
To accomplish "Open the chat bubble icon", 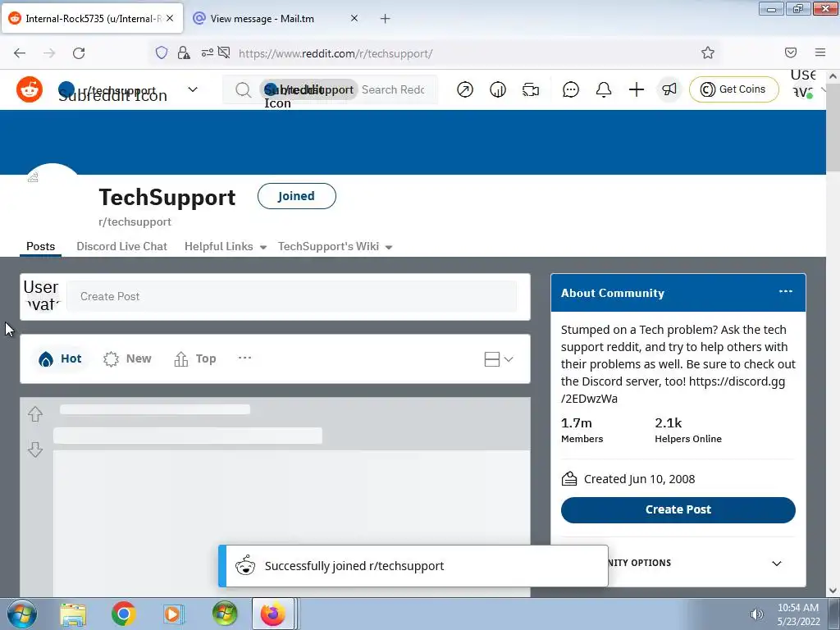I will pyautogui.click(x=571, y=89).
